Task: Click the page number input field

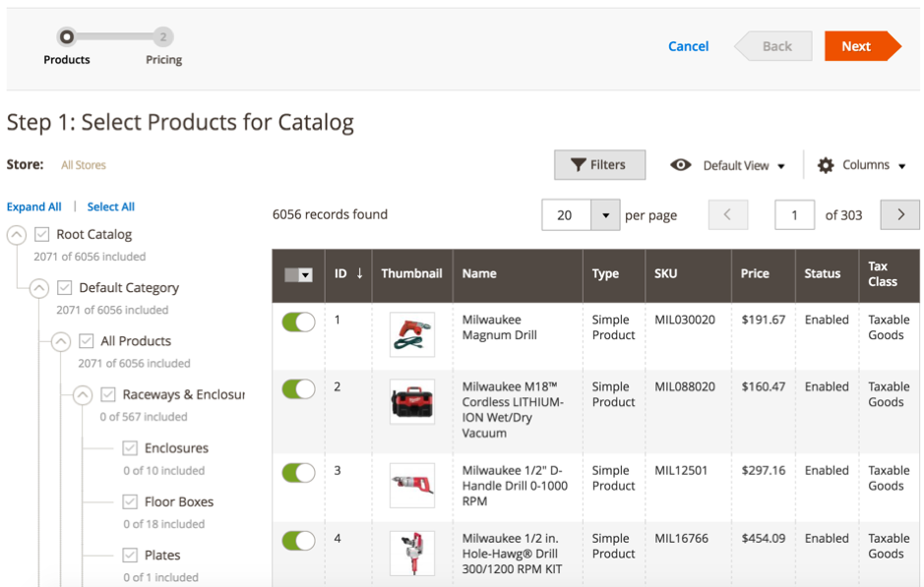Action: click(794, 215)
